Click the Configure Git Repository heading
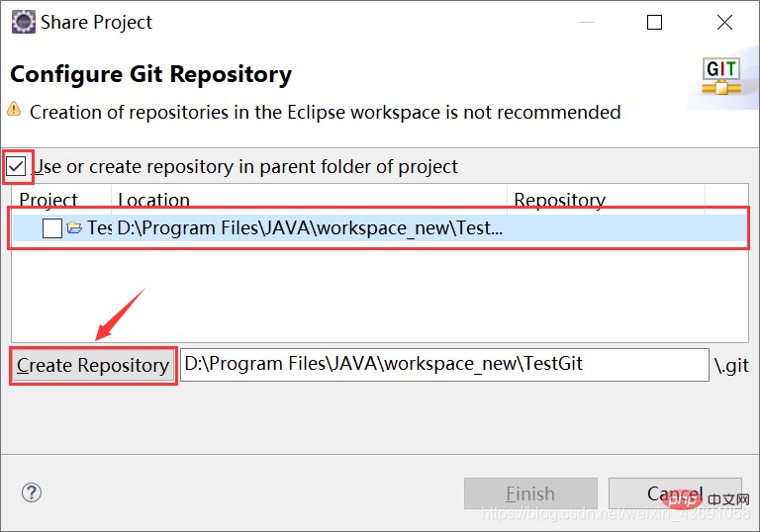760x532 pixels. tap(150, 74)
